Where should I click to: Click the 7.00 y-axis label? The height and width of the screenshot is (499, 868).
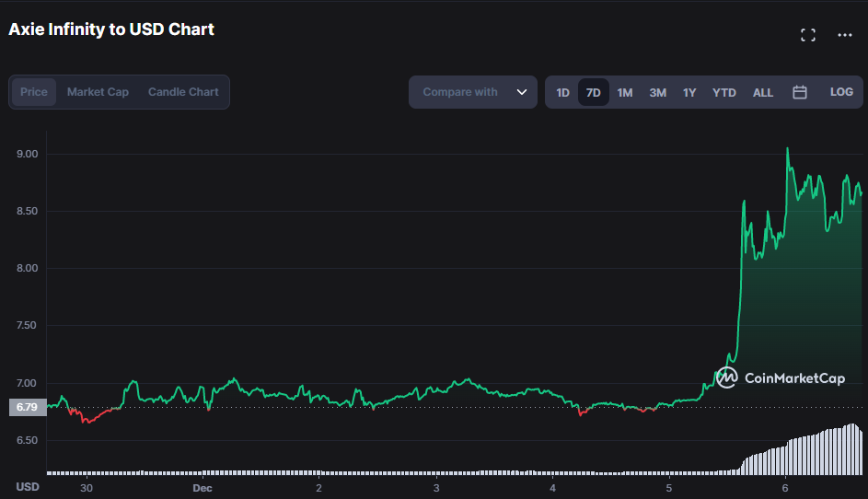[27, 383]
